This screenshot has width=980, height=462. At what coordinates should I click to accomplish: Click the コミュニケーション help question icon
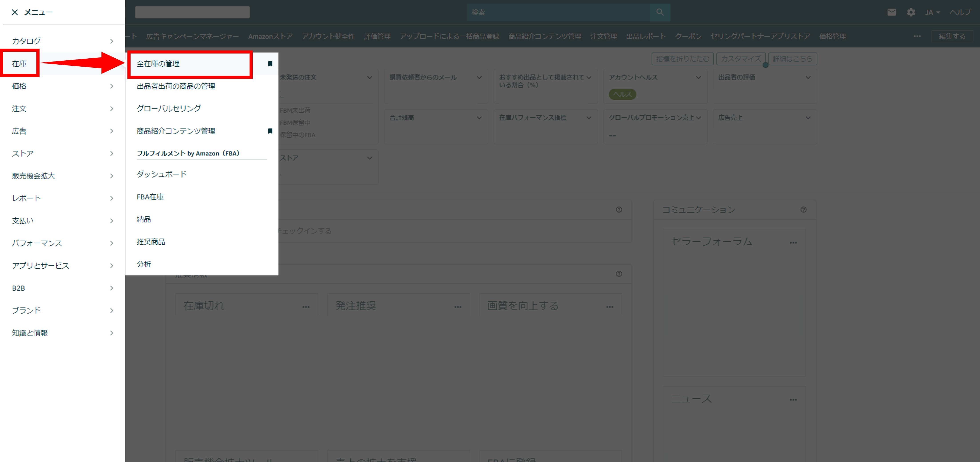pyautogui.click(x=803, y=210)
